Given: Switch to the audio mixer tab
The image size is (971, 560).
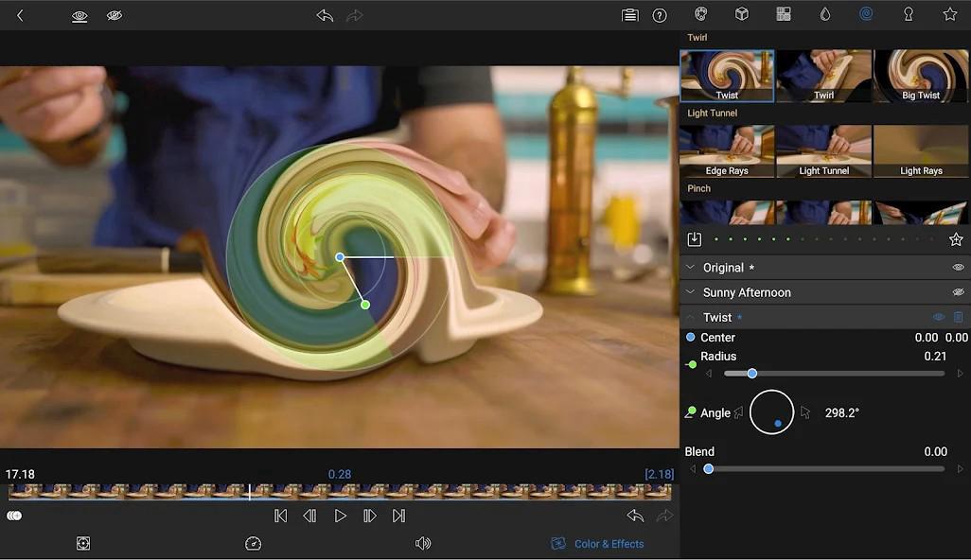Looking at the screenshot, I should pyautogui.click(x=423, y=543).
